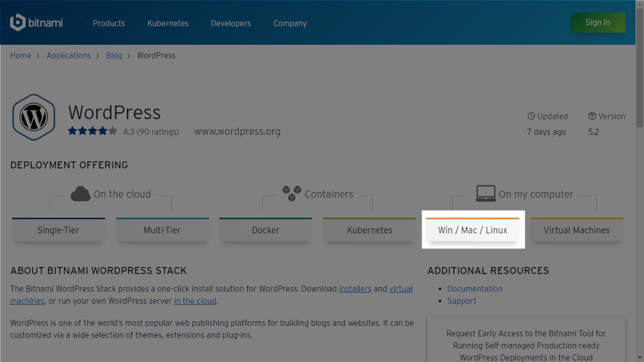Select the Kubernetes deployment option

tap(369, 230)
